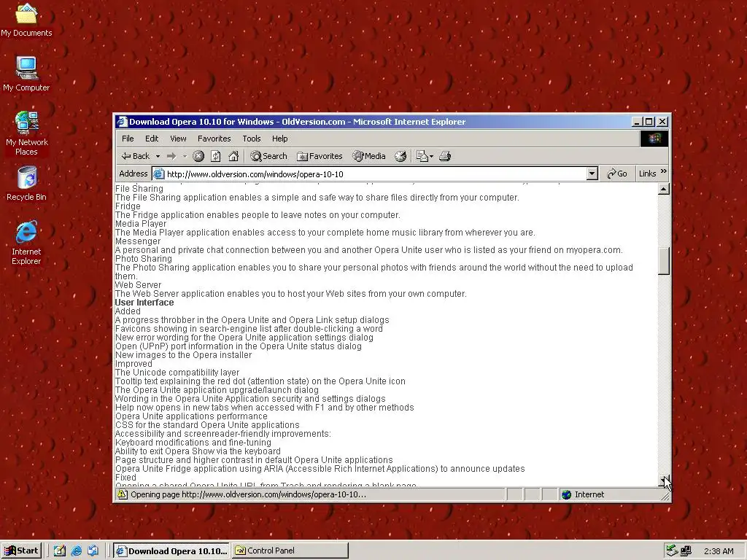Click the network connection tray icon

coord(686,551)
